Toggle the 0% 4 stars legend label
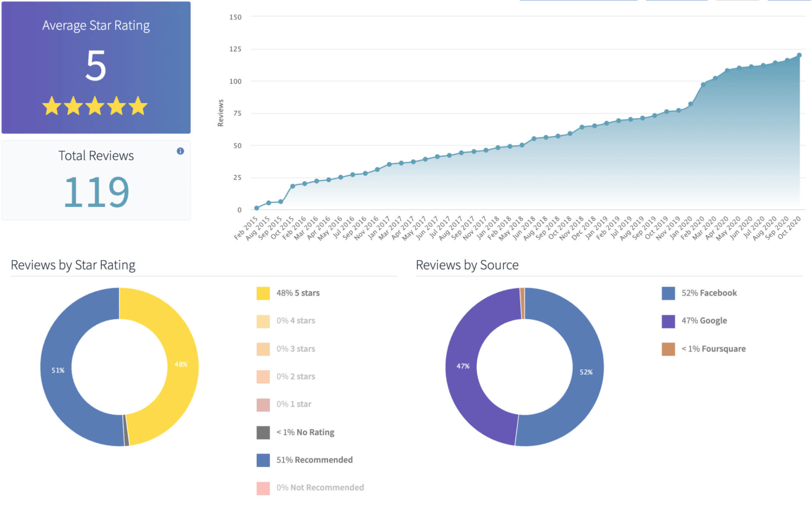 [296, 321]
